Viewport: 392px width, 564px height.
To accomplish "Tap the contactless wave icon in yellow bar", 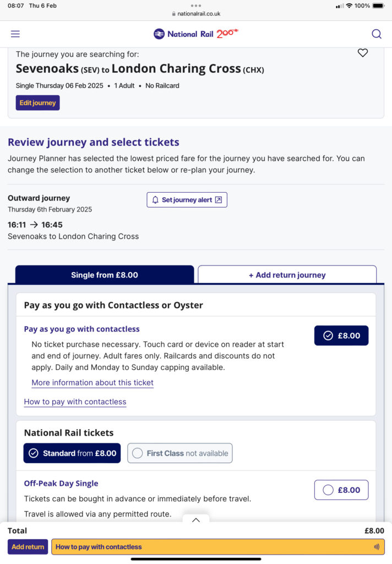I will (377, 546).
